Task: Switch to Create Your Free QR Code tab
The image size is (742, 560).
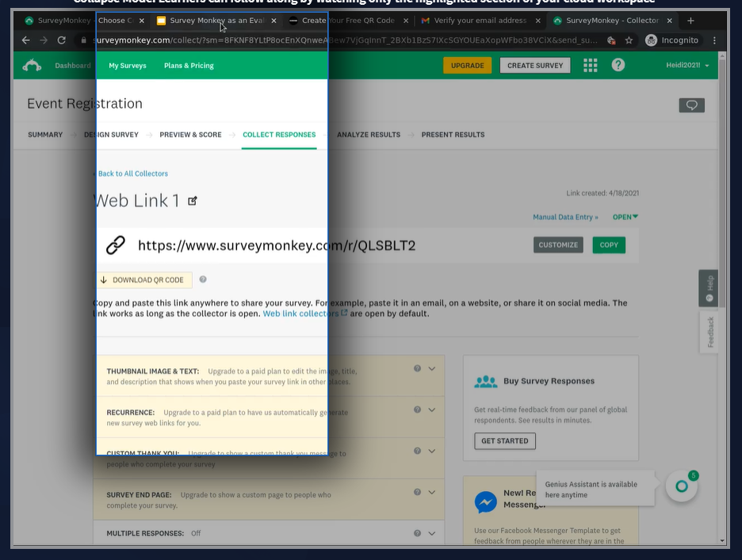Action: (348, 21)
